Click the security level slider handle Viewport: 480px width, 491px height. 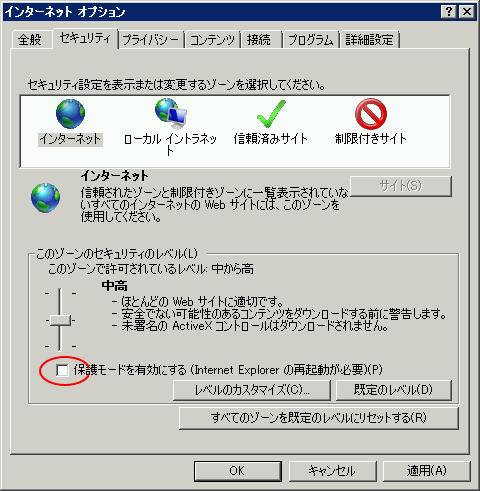click(60, 320)
